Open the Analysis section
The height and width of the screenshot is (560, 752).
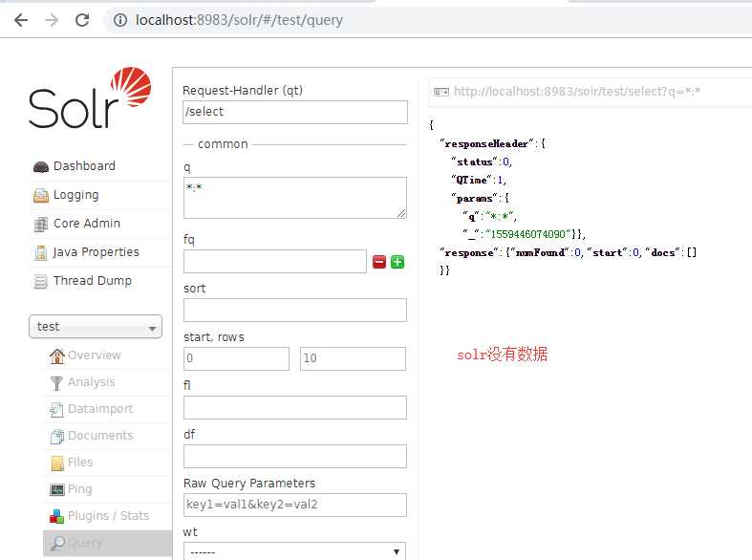point(92,382)
